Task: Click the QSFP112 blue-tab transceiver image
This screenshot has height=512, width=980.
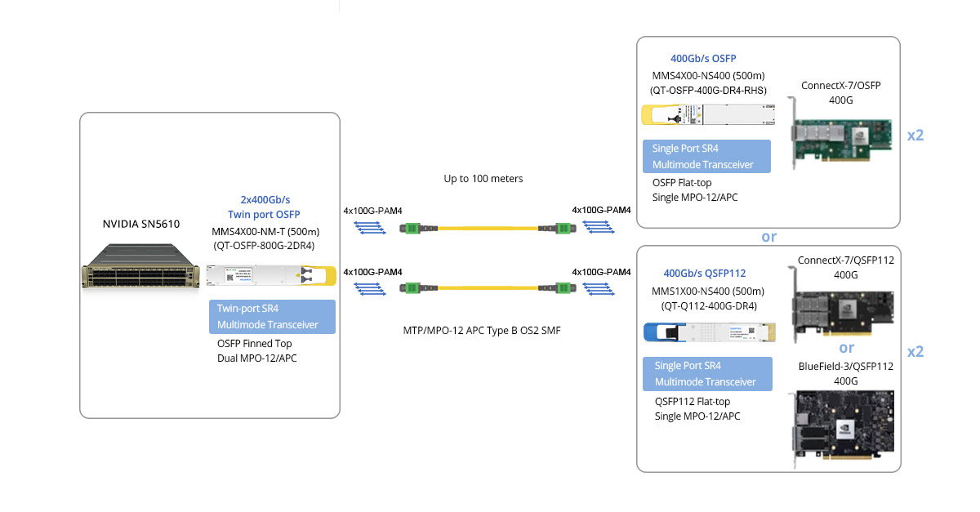Action: tap(709, 332)
